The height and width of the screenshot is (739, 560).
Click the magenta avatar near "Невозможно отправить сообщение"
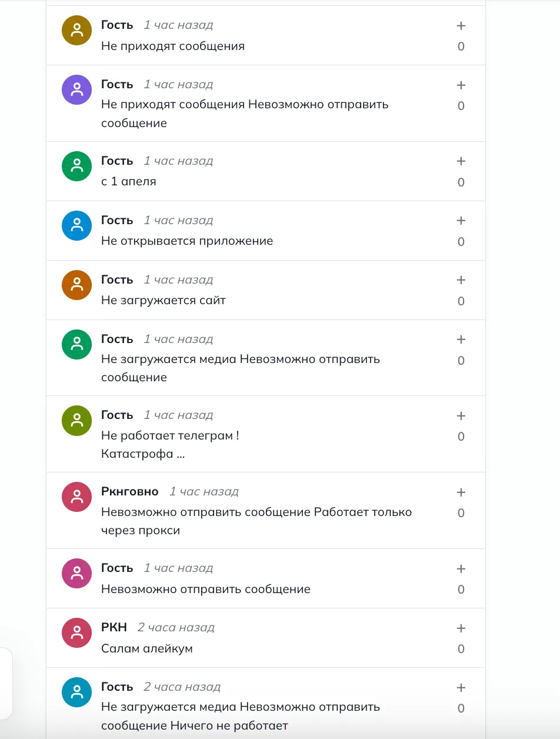[x=76, y=573]
